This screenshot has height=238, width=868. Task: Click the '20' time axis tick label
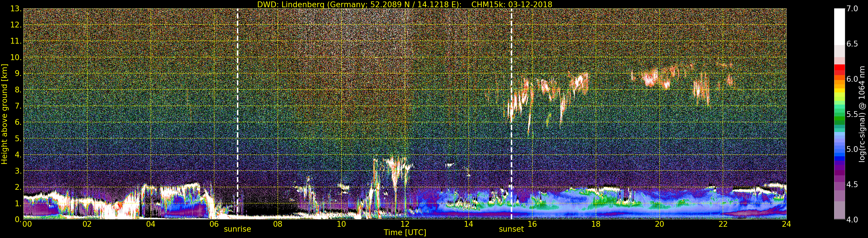point(659,224)
